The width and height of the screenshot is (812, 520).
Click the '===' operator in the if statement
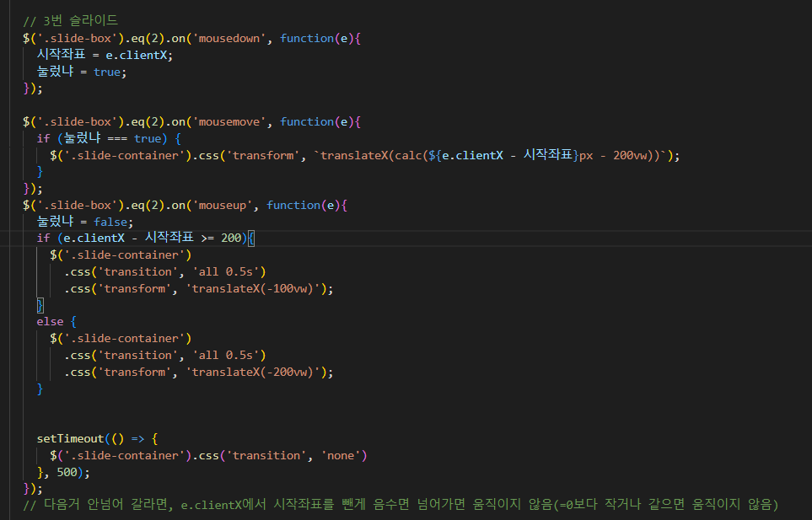[x=117, y=139]
